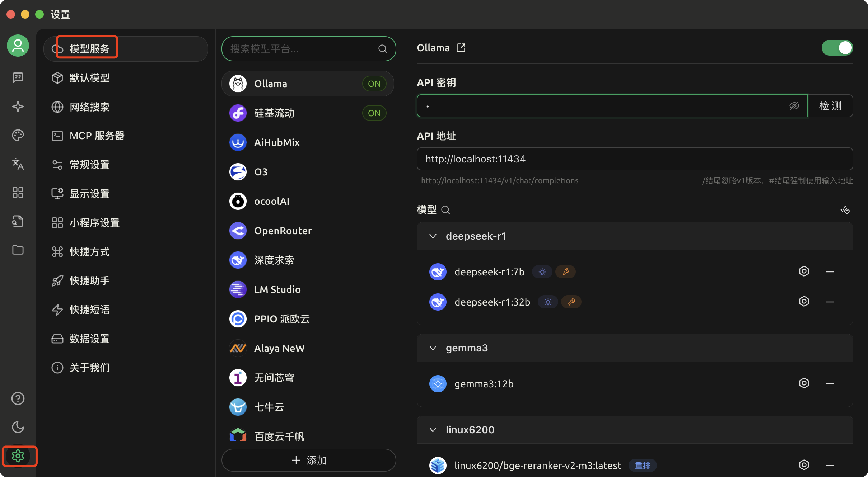The image size is (868, 477).
Task: Select the 百度云千帆 provider
Action: point(308,436)
